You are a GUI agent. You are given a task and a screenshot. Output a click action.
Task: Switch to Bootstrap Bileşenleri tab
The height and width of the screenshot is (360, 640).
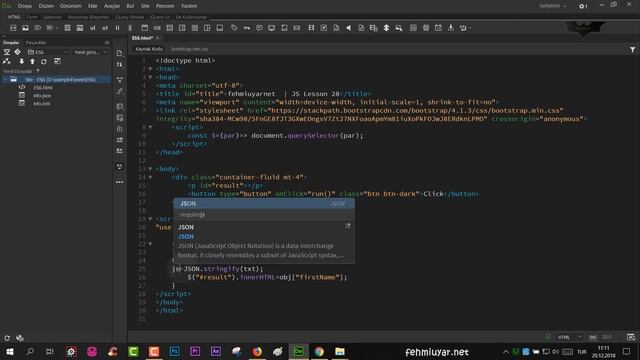click(88, 17)
